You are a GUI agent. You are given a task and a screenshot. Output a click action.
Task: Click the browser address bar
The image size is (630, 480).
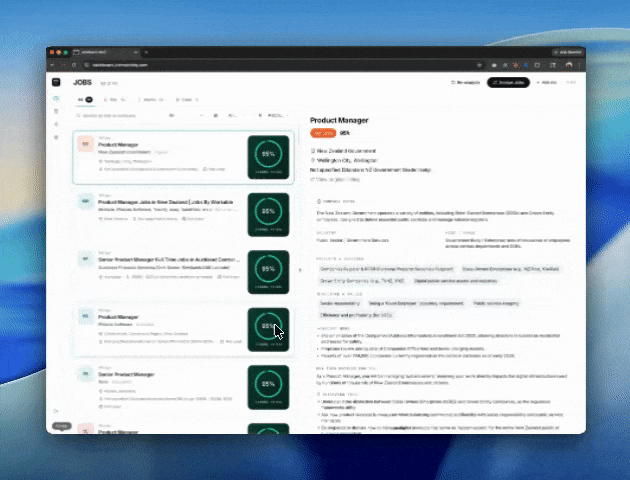pos(281,65)
